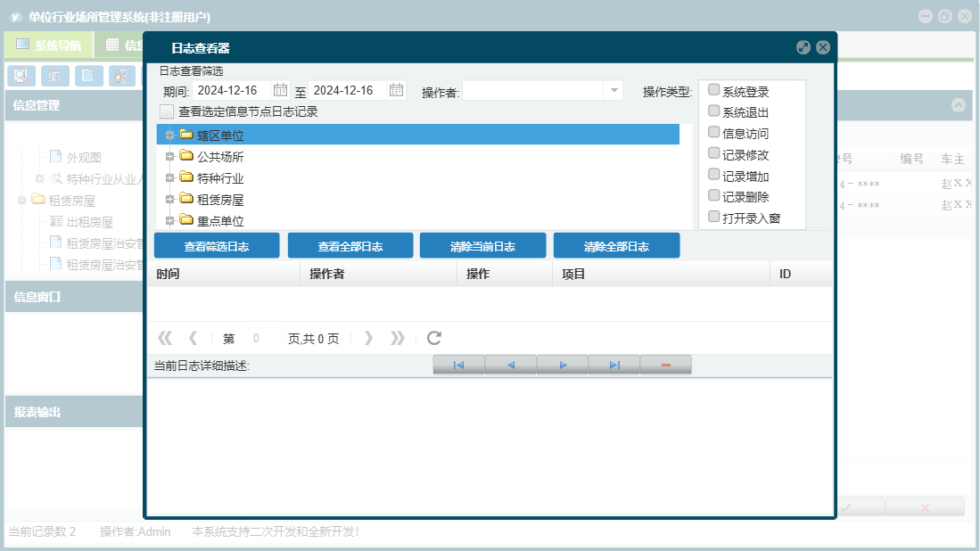Image resolution: width=980 pixels, height=551 pixels.
Task: Toggle 查看选定信息节点日志记录 checkbox
Action: [167, 111]
